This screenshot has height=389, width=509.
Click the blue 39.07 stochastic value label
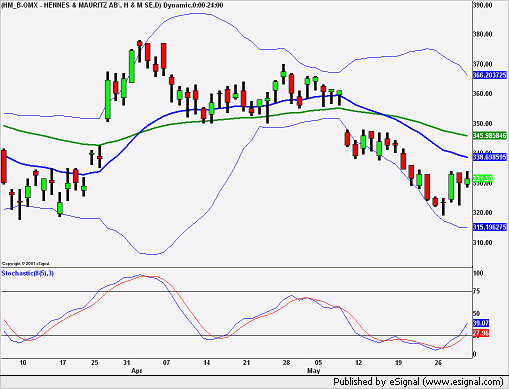(481, 323)
